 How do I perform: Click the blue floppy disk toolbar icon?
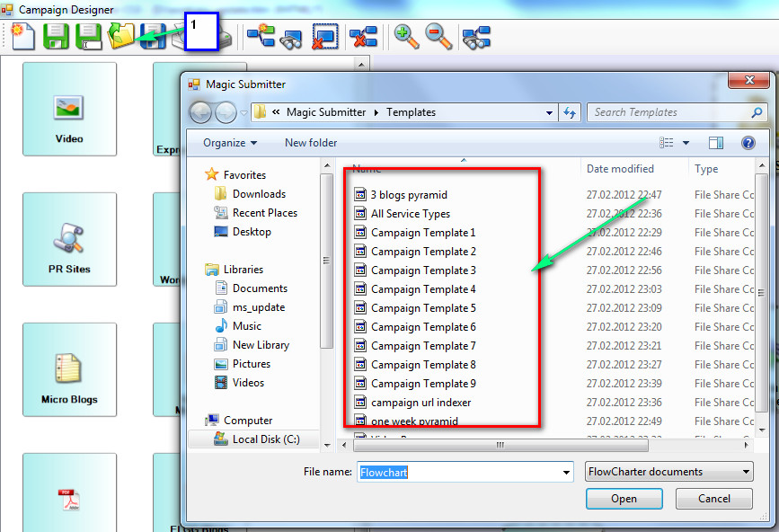(153, 36)
